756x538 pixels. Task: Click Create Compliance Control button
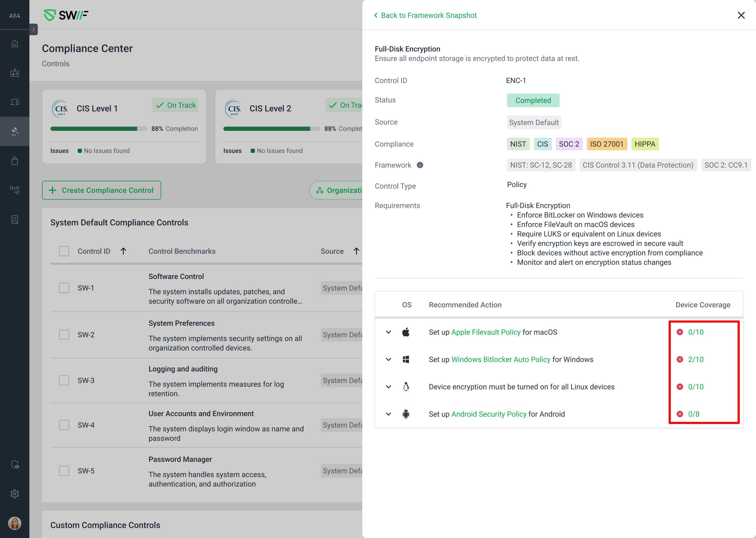tap(101, 190)
